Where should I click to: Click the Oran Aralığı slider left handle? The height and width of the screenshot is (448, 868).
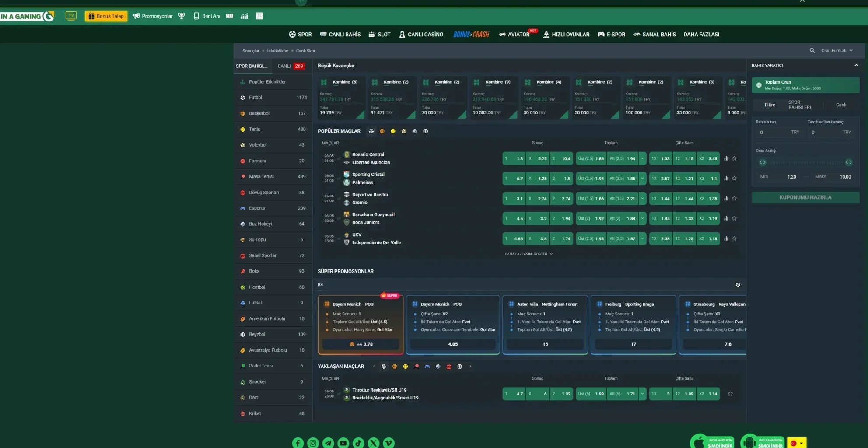763,162
